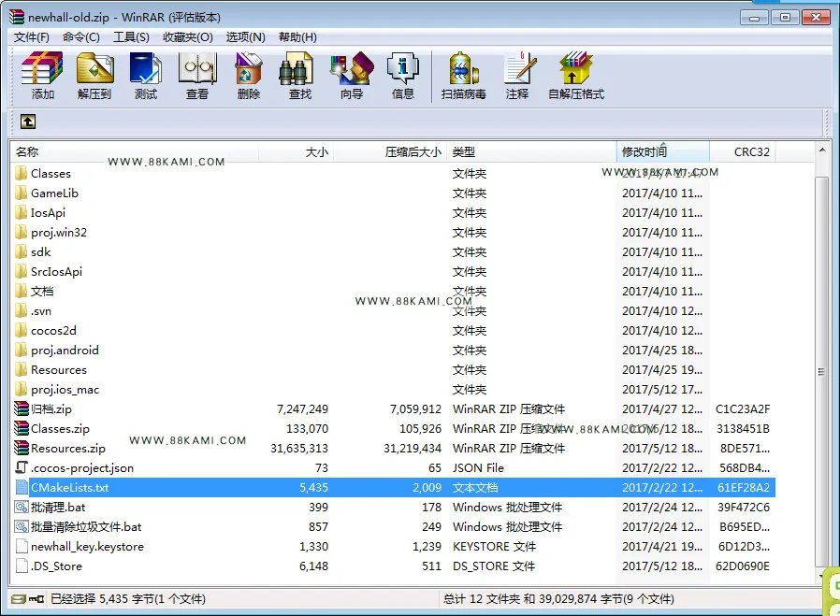Click the 解压到 (Extract To) icon

tap(94, 76)
